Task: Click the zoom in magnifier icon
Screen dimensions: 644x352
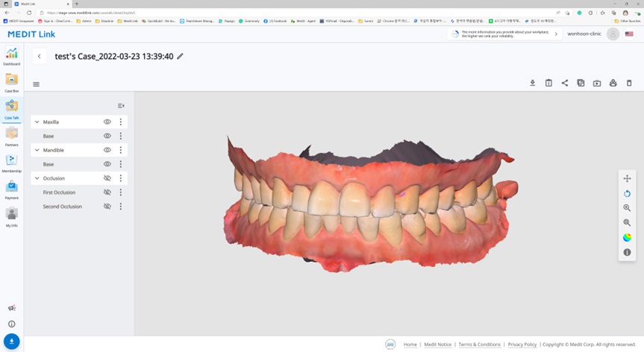Action: (627, 208)
